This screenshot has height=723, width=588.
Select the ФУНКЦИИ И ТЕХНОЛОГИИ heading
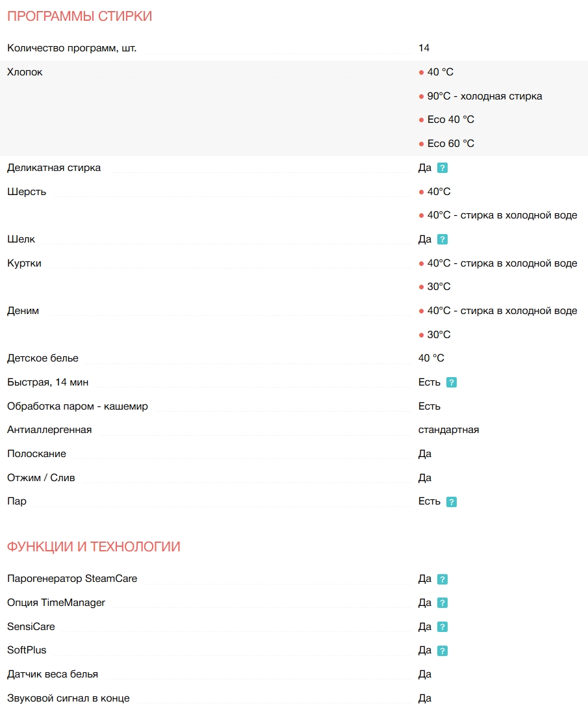coord(94,547)
